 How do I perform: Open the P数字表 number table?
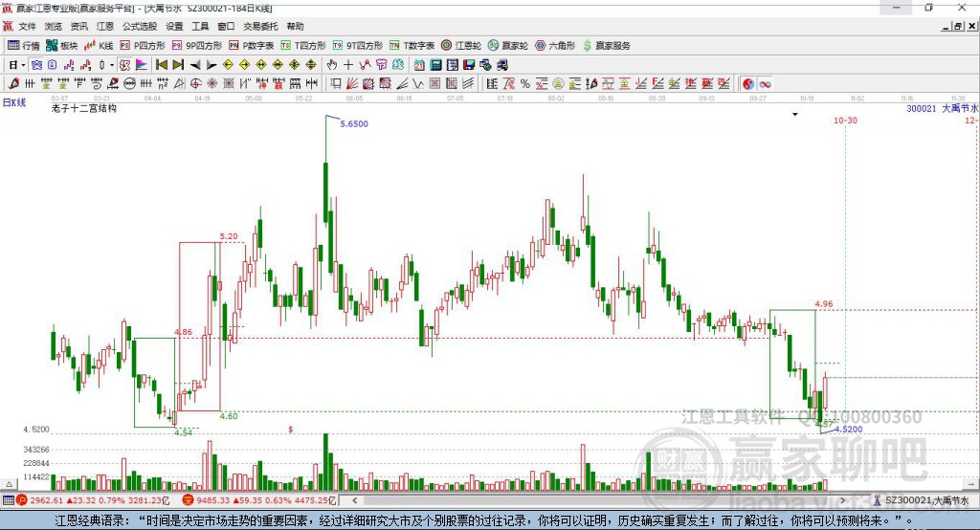click(x=252, y=46)
